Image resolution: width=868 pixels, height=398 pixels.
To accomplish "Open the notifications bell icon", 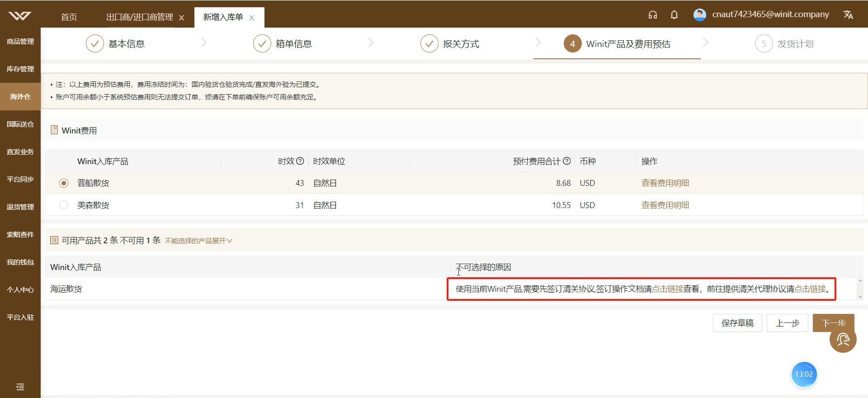I will [674, 15].
